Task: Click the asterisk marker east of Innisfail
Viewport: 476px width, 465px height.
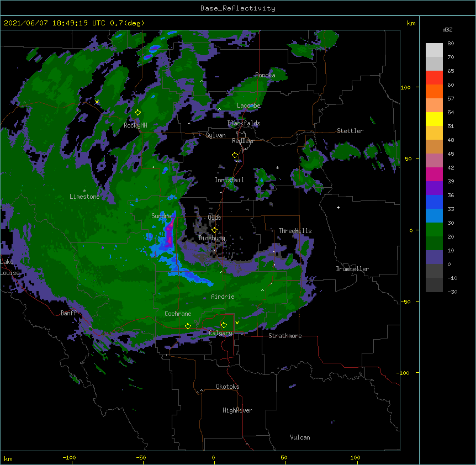Action: (277, 167)
